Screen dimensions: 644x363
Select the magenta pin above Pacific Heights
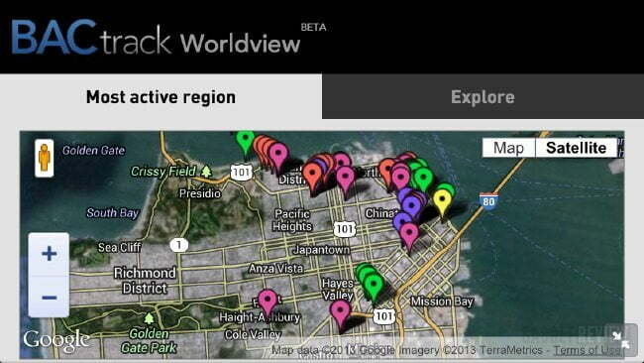pos(346,181)
